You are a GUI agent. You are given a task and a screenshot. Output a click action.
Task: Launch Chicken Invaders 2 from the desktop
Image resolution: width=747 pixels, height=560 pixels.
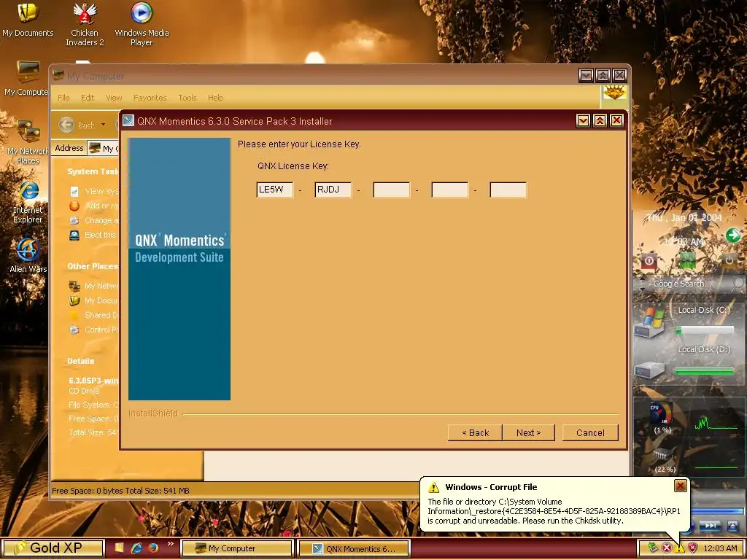(85, 24)
